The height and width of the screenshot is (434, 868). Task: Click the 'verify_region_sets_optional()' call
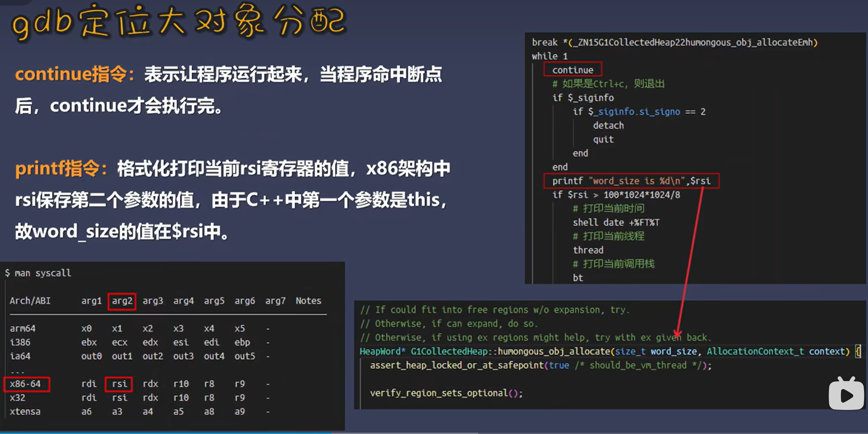pos(446,393)
